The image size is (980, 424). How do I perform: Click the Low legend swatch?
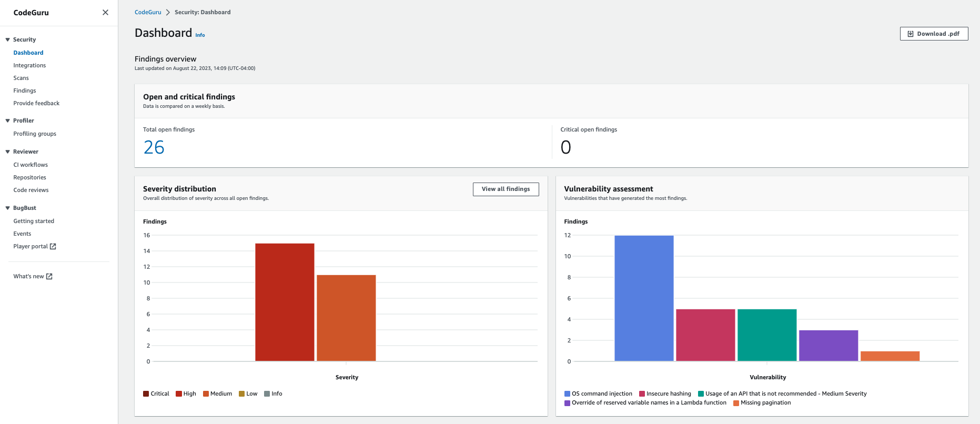pos(242,393)
